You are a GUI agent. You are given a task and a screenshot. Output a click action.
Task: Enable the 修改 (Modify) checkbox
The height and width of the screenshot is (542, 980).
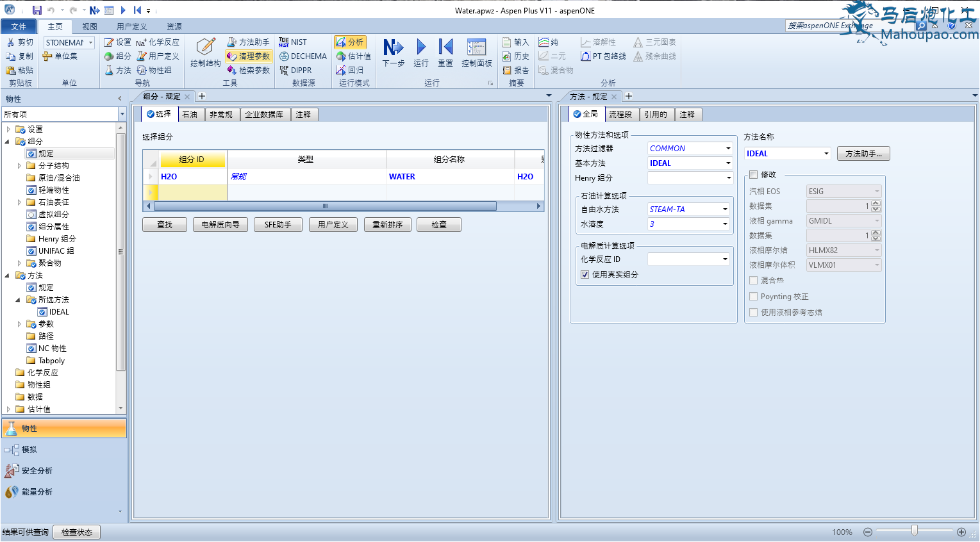pos(754,174)
